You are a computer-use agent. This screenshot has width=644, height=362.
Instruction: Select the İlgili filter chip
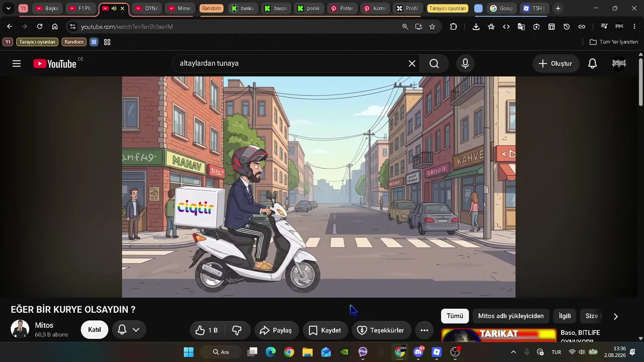point(565,316)
